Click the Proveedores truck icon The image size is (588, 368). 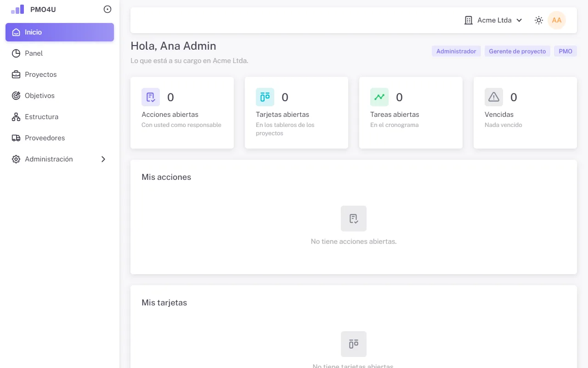pyautogui.click(x=16, y=138)
